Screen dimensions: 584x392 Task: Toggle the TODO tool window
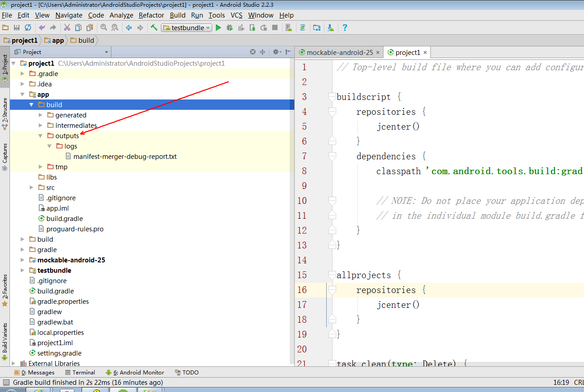click(187, 373)
